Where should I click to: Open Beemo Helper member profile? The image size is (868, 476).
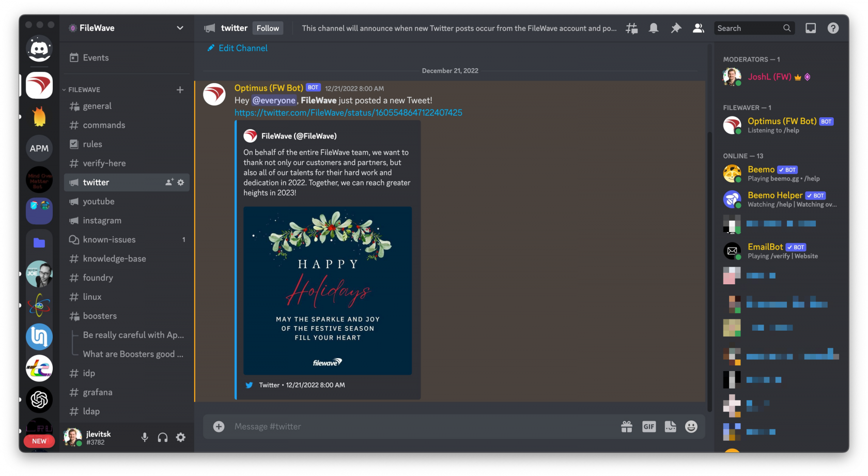tap(781, 199)
